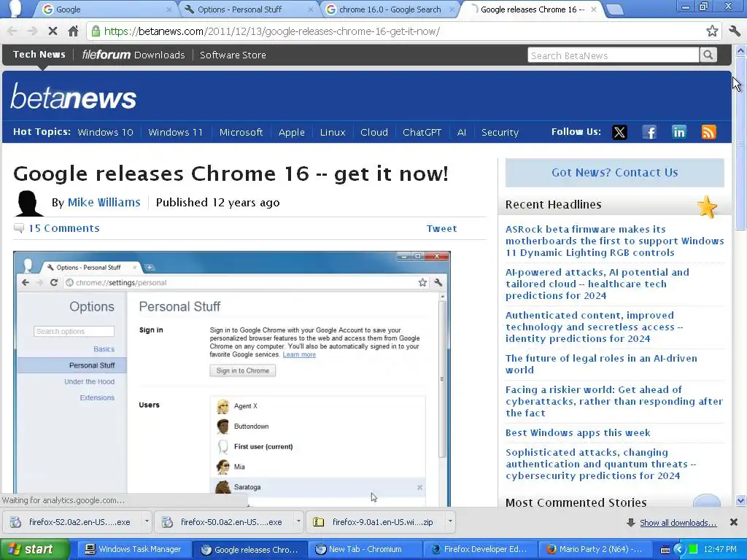The image size is (747, 560).
Task: Open firefox-9.0a1.en-US zip download
Action: pyautogui.click(x=376, y=522)
